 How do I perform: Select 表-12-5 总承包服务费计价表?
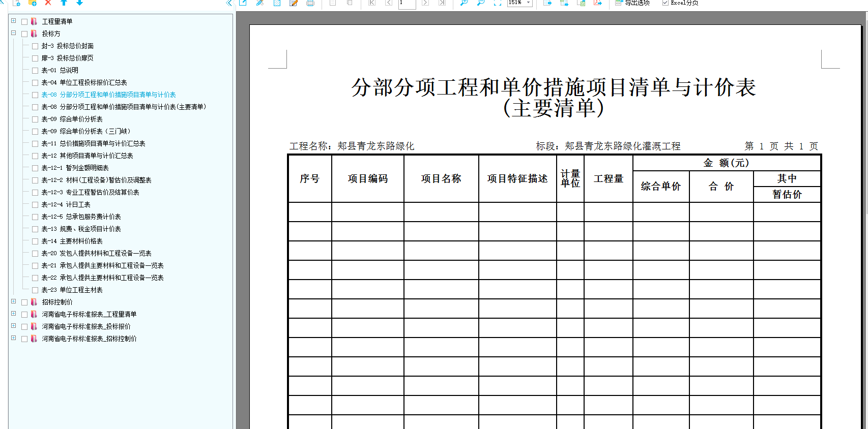coord(81,217)
